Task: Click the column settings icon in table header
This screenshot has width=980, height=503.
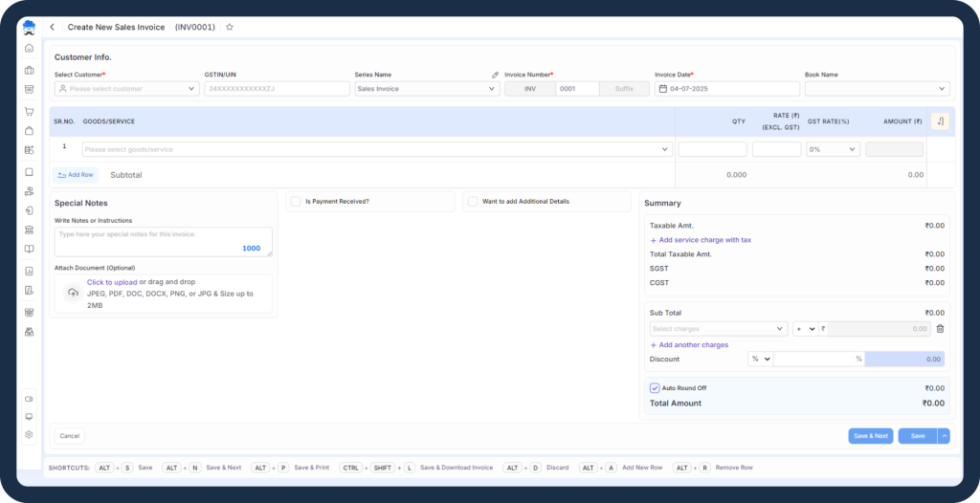Action: coord(940,121)
